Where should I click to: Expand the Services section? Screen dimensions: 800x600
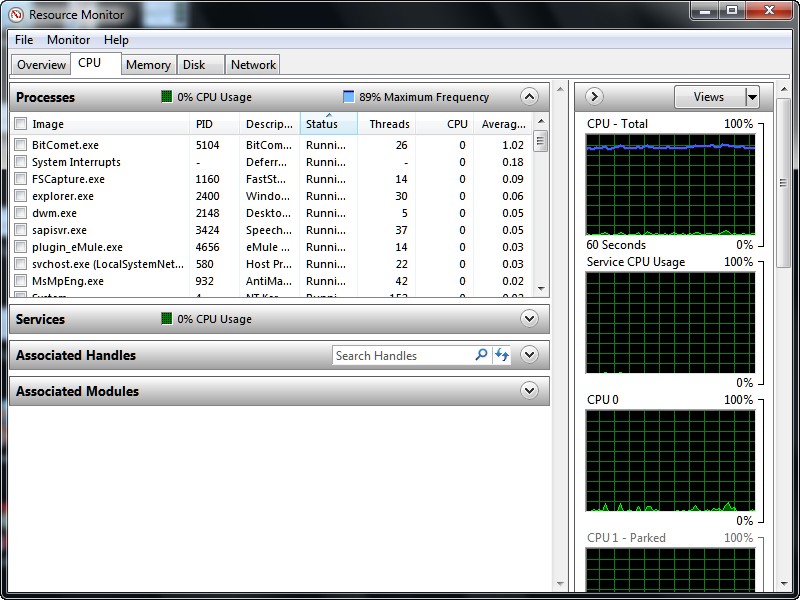point(529,318)
